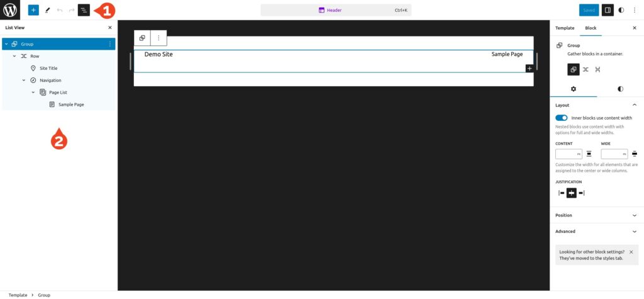Click the left canvas resize handle
Screen dimensions: 644x299
[x=131, y=61]
